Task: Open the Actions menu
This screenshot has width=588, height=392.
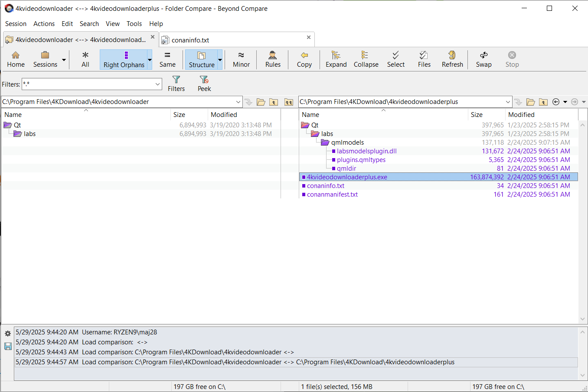Action: [x=44, y=24]
